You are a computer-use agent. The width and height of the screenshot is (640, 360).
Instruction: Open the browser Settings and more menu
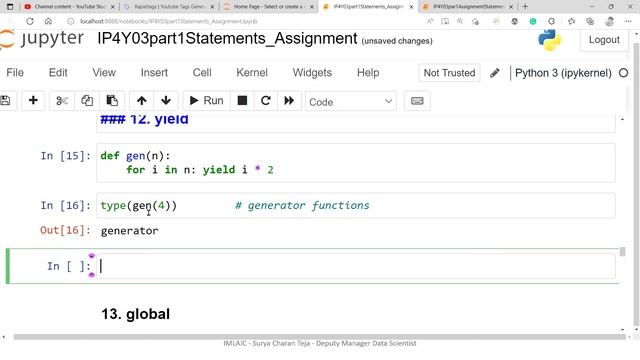click(x=628, y=21)
